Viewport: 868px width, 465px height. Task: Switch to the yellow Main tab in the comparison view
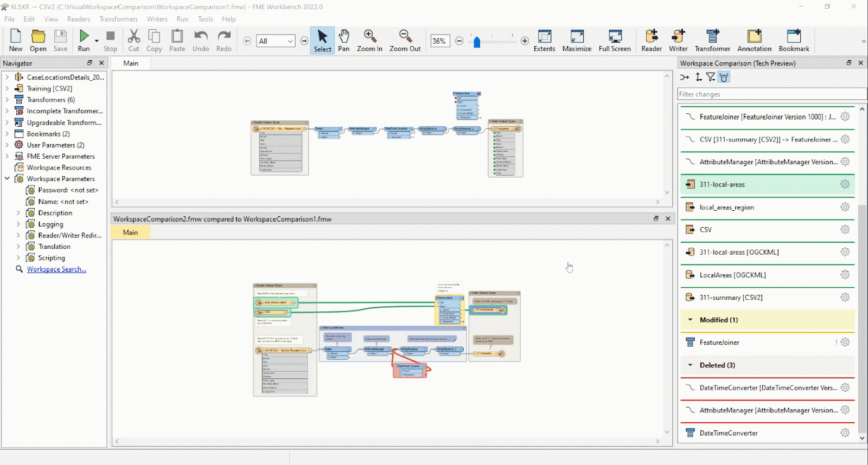pos(130,232)
